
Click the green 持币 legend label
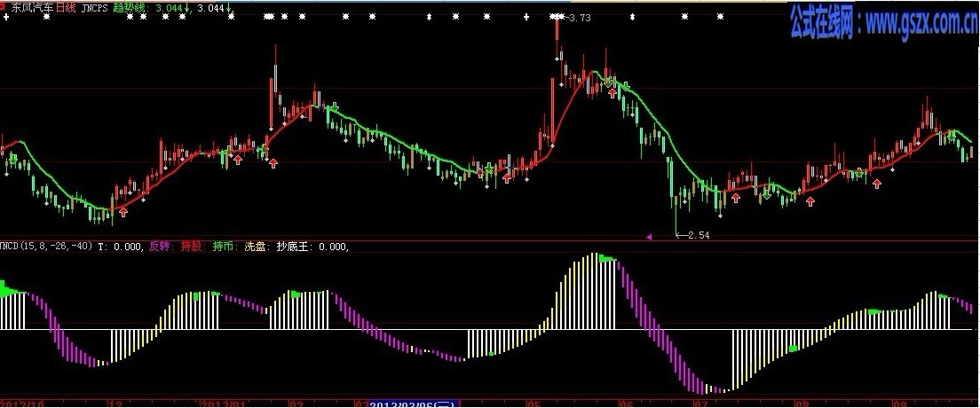(x=226, y=247)
